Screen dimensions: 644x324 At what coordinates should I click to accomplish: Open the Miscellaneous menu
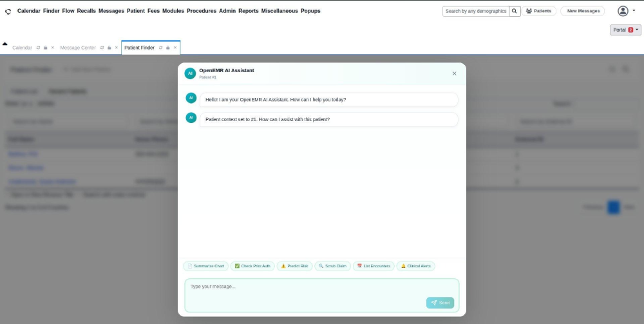click(x=279, y=11)
